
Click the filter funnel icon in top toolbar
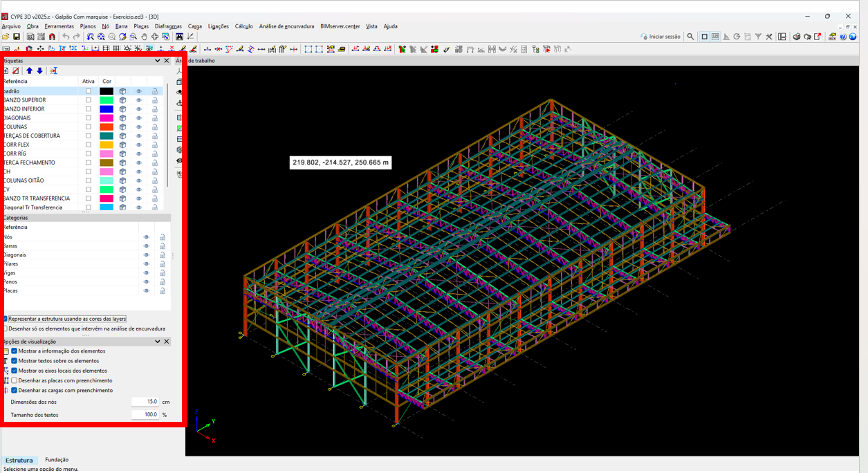[x=758, y=37]
